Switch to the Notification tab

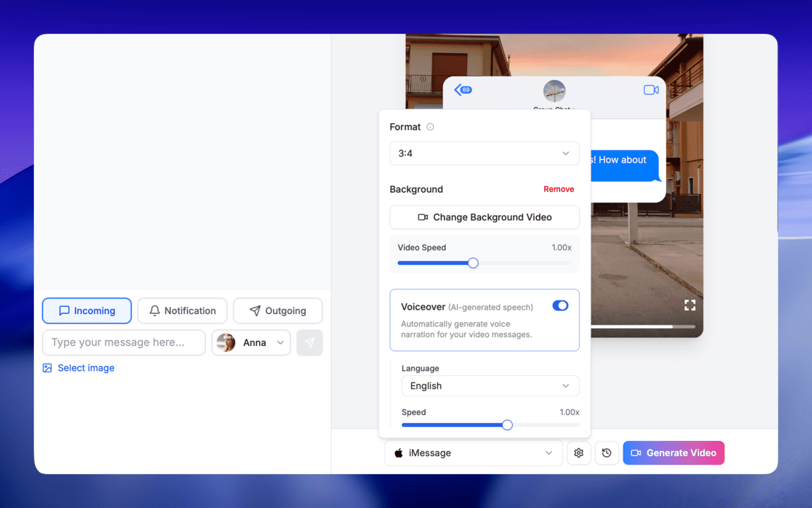click(x=182, y=311)
